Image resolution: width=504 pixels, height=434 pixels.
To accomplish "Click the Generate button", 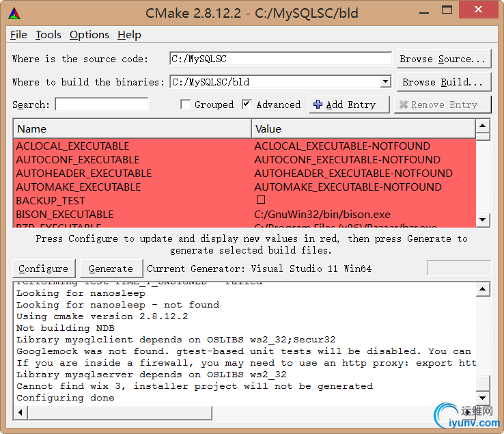I will [x=111, y=269].
